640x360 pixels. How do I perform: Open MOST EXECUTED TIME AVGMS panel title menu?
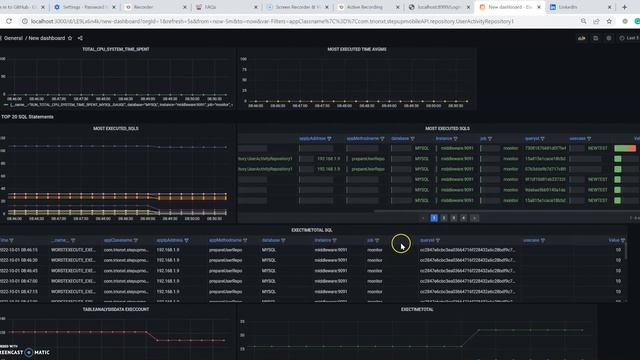click(x=357, y=49)
